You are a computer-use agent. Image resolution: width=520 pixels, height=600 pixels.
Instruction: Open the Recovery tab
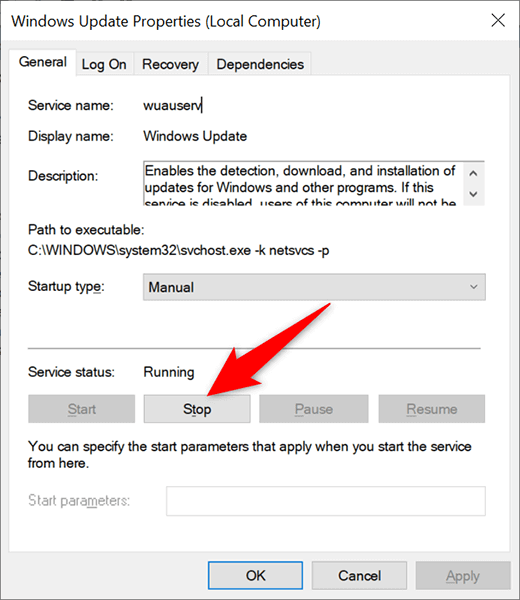tap(170, 64)
